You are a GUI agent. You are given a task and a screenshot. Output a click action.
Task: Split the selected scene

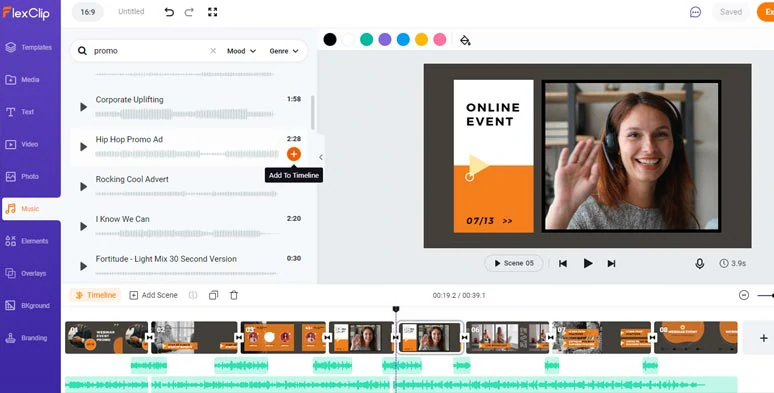(x=193, y=295)
